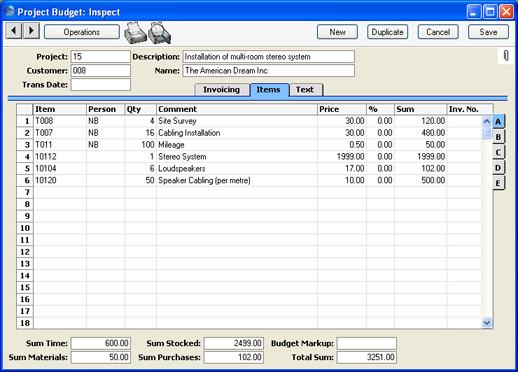Click sum cell 500.00
The image size is (518, 372).
[421, 180]
